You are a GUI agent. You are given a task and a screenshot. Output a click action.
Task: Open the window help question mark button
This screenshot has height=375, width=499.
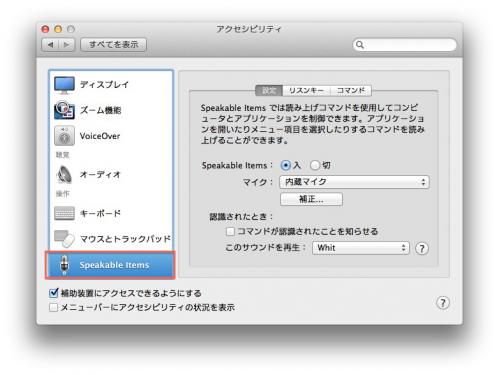click(x=443, y=303)
